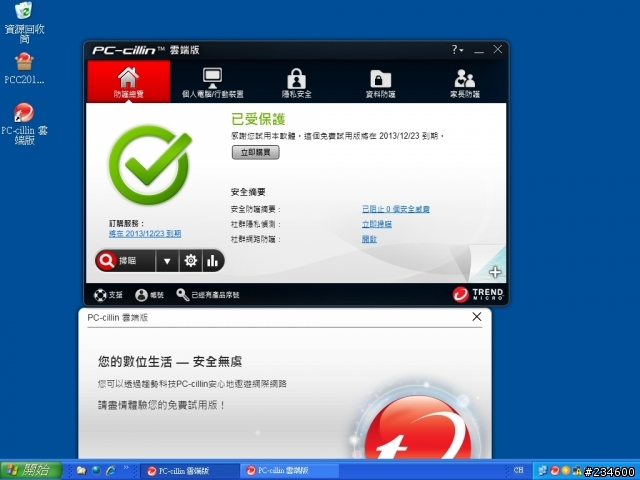Click Trend Micro logo
The image size is (640, 480).
pos(478,294)
